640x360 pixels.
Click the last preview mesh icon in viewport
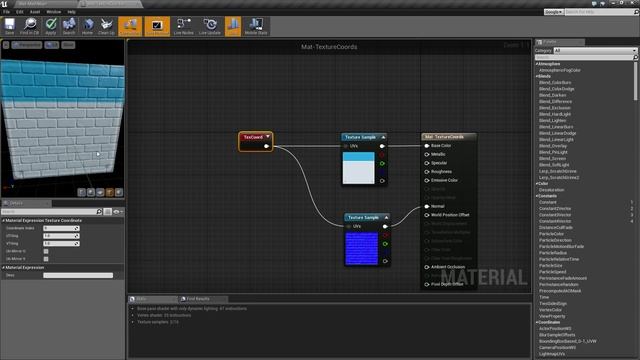point(119,192)
